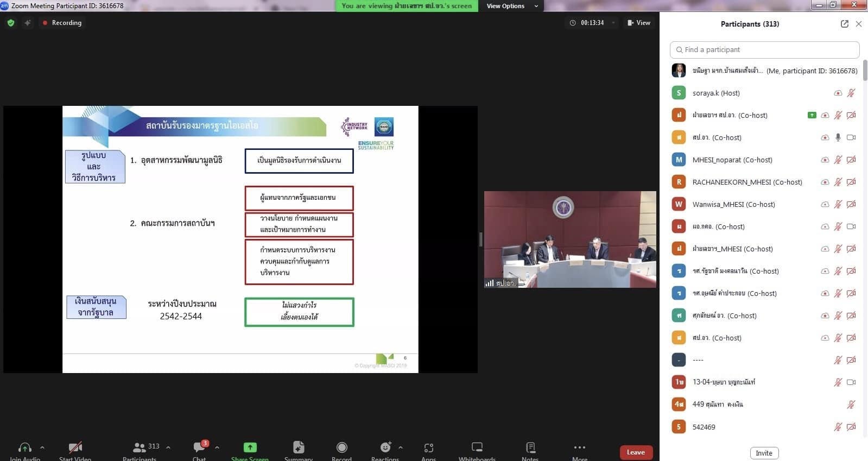Click the Find a participant search field

coord(764,49)
